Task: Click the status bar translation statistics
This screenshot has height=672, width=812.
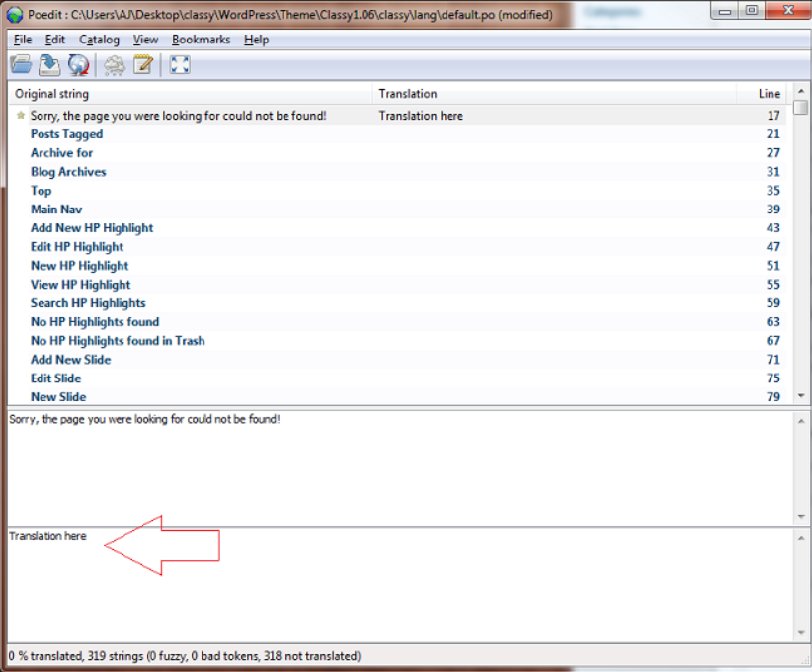Action: click(185, 656)
